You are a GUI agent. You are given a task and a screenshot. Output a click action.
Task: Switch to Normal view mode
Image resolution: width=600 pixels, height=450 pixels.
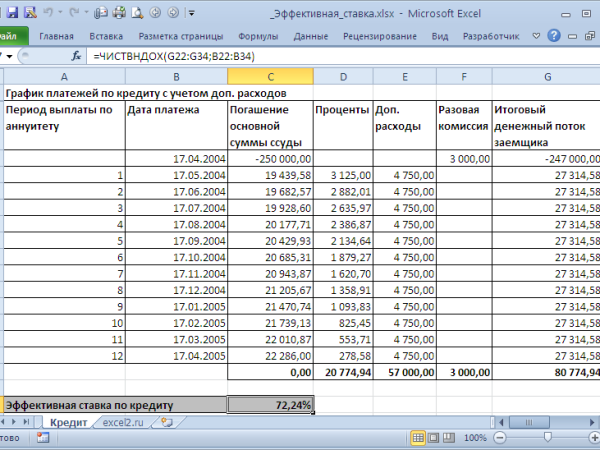(x=417, y=439)
